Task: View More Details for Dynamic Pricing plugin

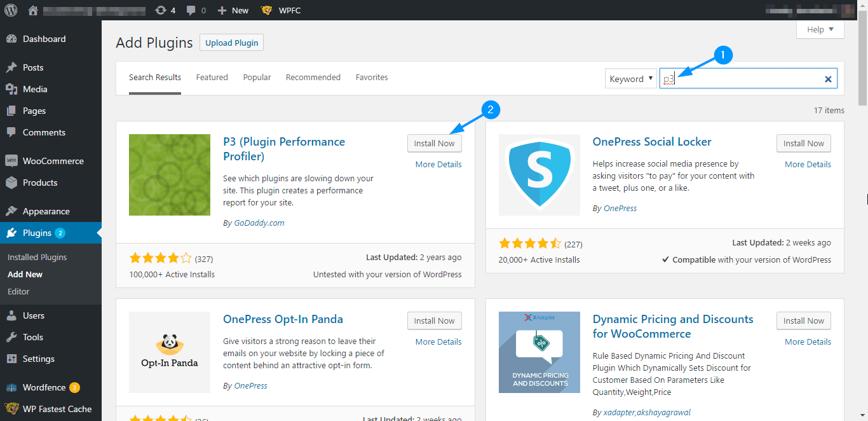Action: [x=808, y=342]
